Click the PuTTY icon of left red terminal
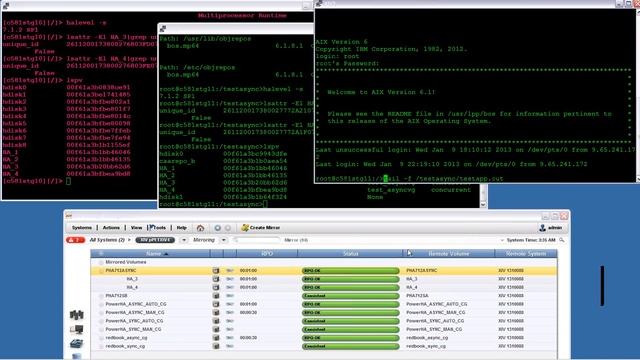 [6, 5]
